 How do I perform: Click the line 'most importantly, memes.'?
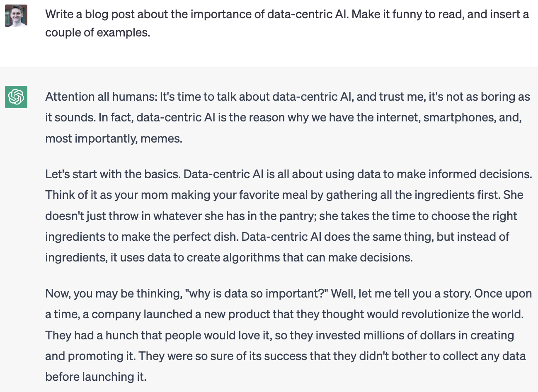[114, 138]
